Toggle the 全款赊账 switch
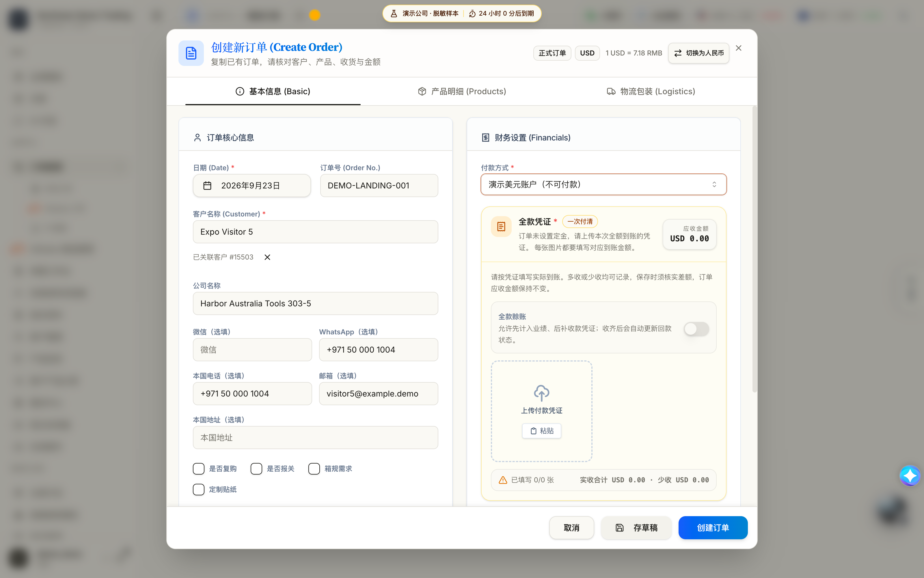This screenshot has height=578, width=924. coord(696,329)
